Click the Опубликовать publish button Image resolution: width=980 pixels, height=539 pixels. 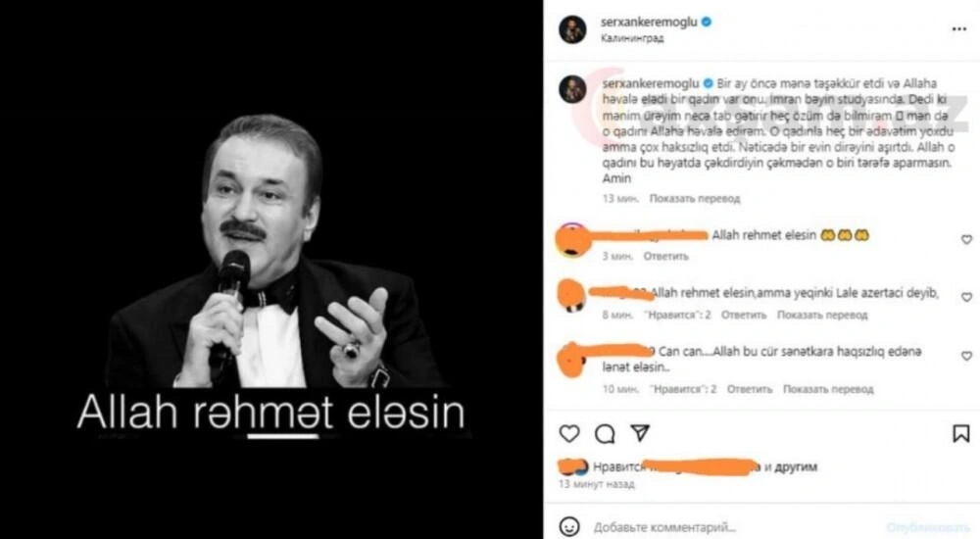(x=927, y=528)
